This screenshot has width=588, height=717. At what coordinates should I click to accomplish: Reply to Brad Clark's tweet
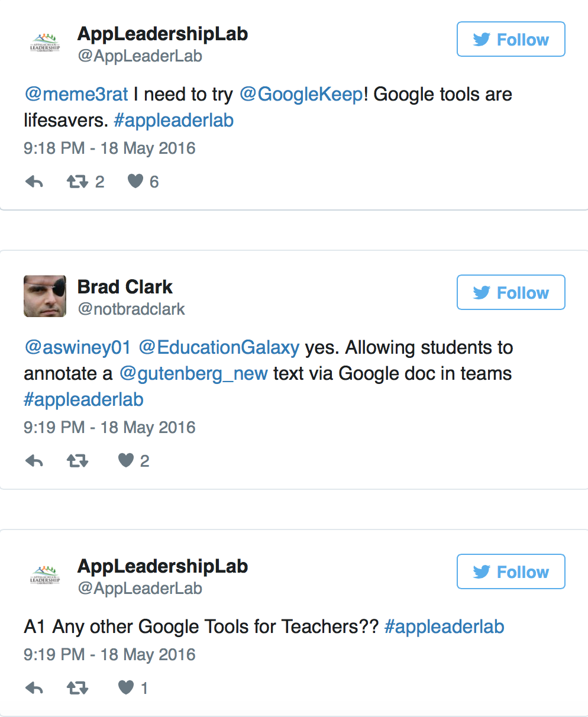[34, 461]
